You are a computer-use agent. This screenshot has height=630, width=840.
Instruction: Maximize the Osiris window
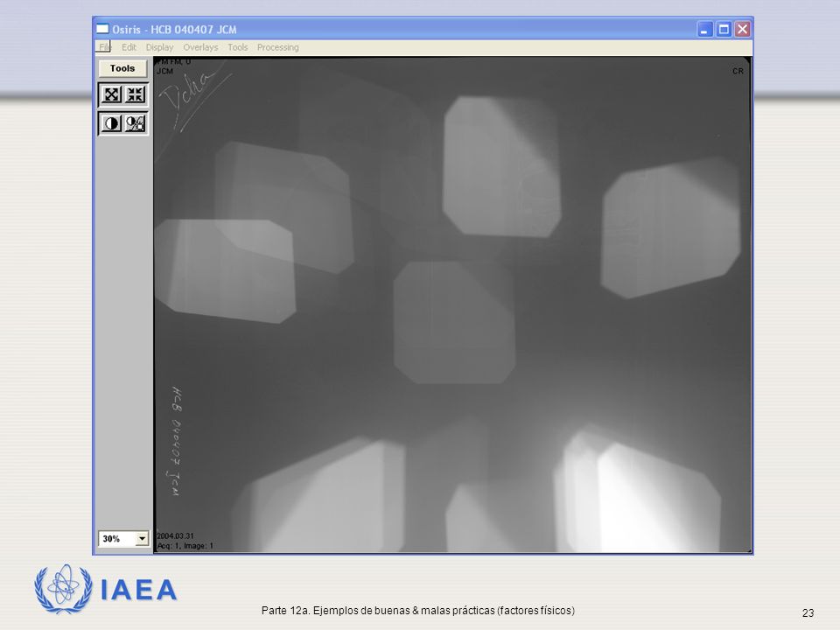tap(724, 29)
